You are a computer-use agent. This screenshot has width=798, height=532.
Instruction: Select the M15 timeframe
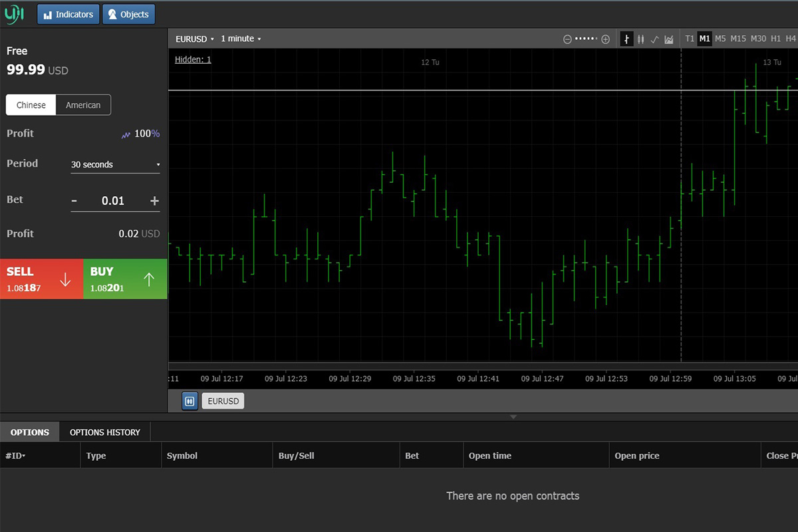[738, 39]
